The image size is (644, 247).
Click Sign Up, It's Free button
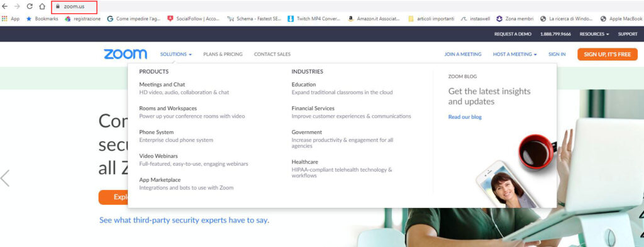click(607, 54)
